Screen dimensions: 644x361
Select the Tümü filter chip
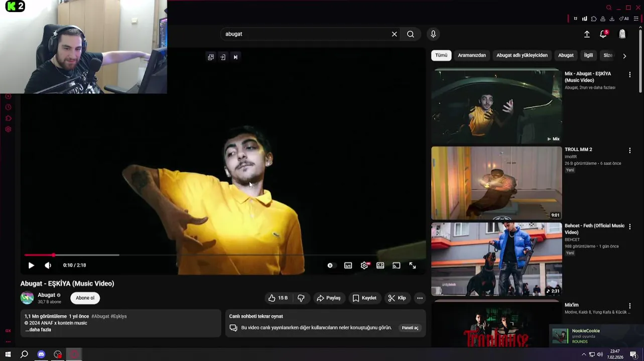coord(441,55)
